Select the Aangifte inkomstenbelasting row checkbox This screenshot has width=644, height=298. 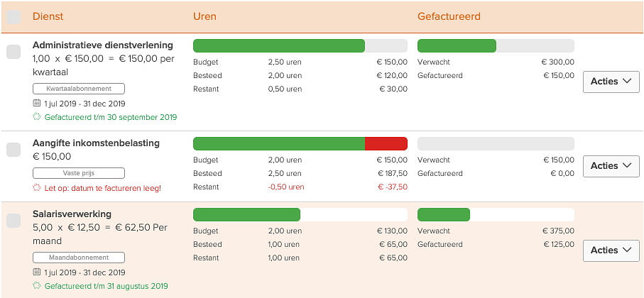(x=13, y=150)
